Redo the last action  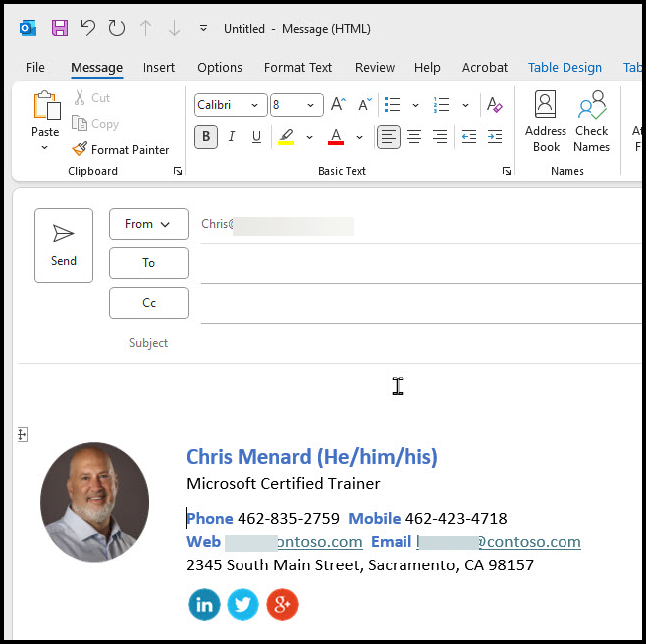116,28
